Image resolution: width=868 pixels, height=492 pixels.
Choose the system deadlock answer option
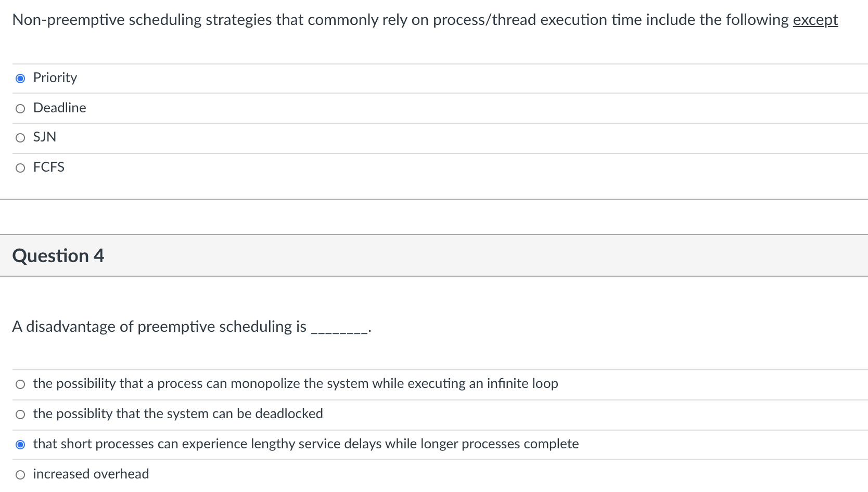click(20, 414)
